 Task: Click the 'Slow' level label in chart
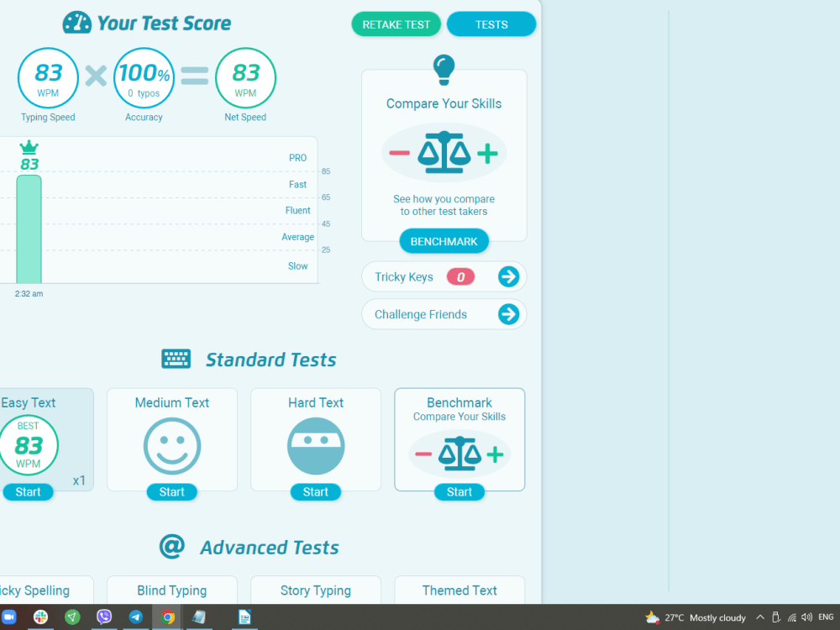tap(298, 265)
